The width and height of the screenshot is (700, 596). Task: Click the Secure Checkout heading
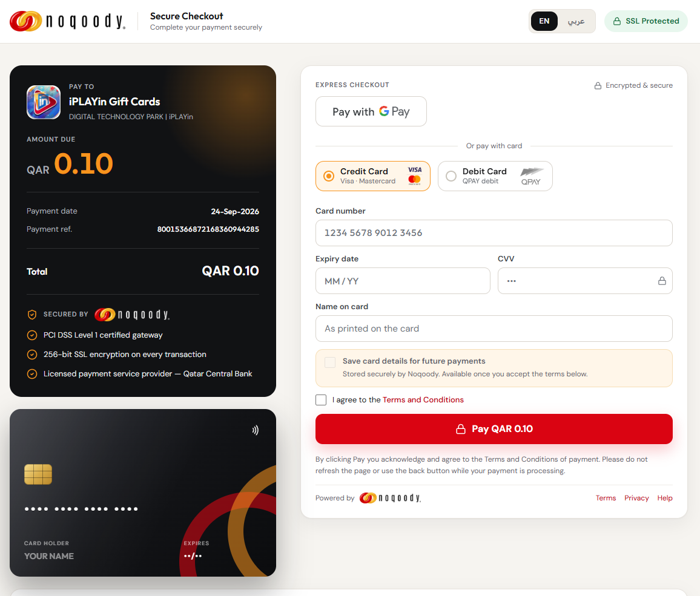(187, 16)
